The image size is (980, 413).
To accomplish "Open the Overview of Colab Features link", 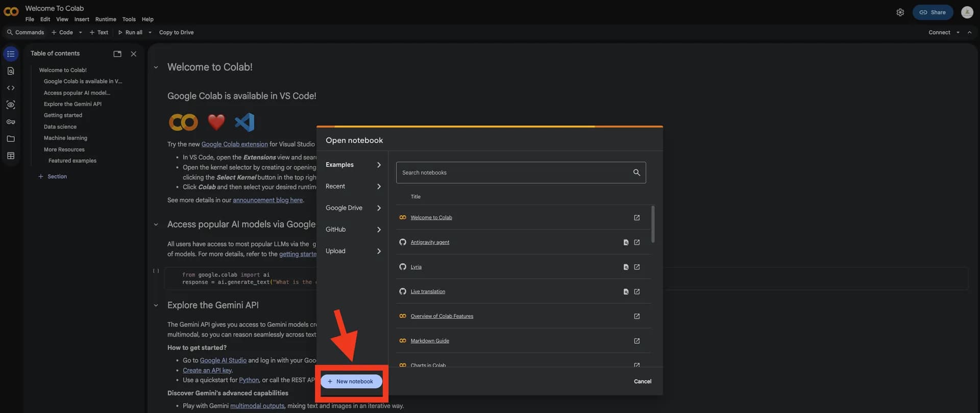I will coord(442,317).
